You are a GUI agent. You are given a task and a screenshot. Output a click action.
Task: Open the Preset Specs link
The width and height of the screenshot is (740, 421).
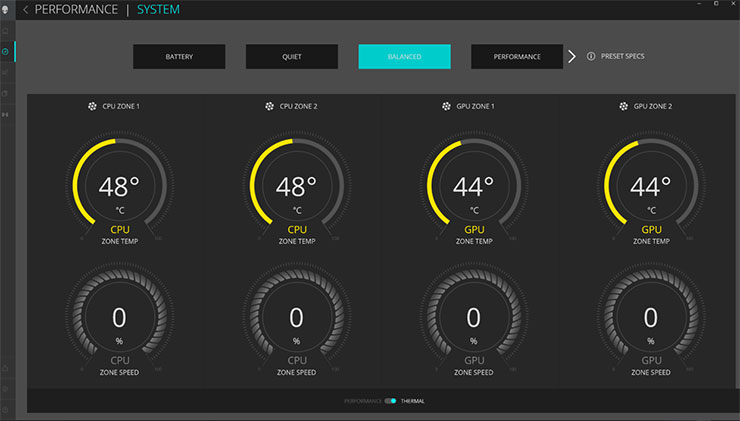[622, 57]
